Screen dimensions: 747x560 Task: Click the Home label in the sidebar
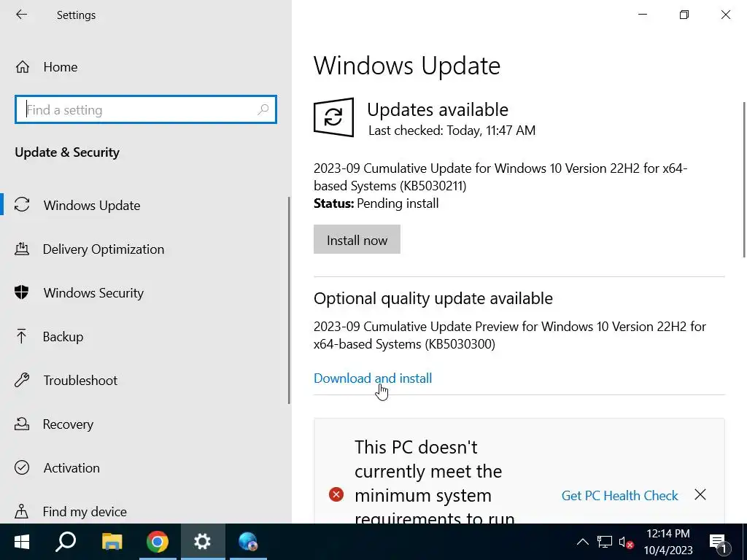click(x=61, y=67)
